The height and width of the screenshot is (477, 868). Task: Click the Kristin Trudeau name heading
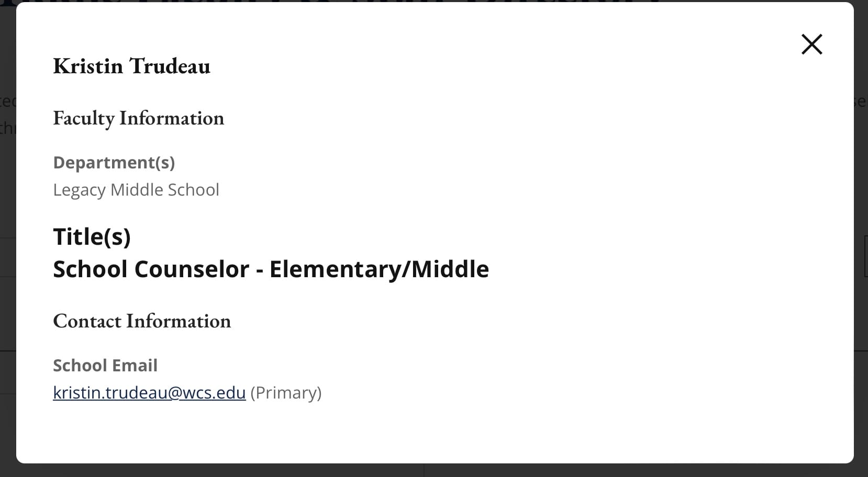(x=131, y=66)
